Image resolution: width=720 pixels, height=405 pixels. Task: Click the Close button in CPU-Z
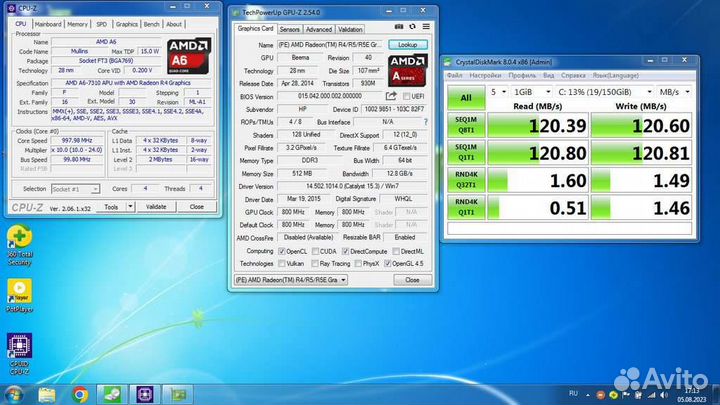(x=197, y=207)
